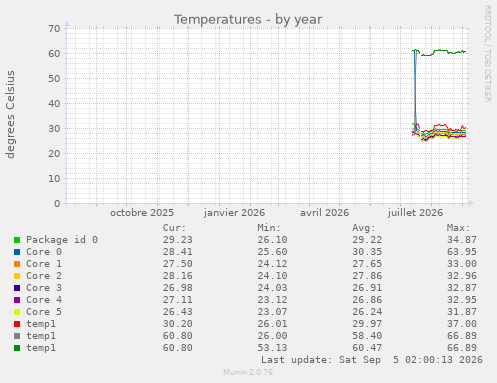The image size is (497, 383).
Task: Click the red temp1 current value 30.20
Action: tap(178, 324)
